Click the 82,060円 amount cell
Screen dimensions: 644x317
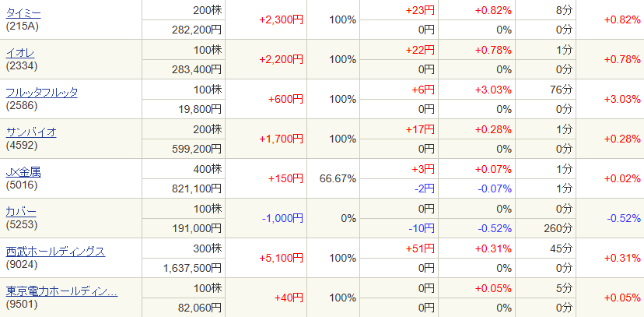coord(199,308)
